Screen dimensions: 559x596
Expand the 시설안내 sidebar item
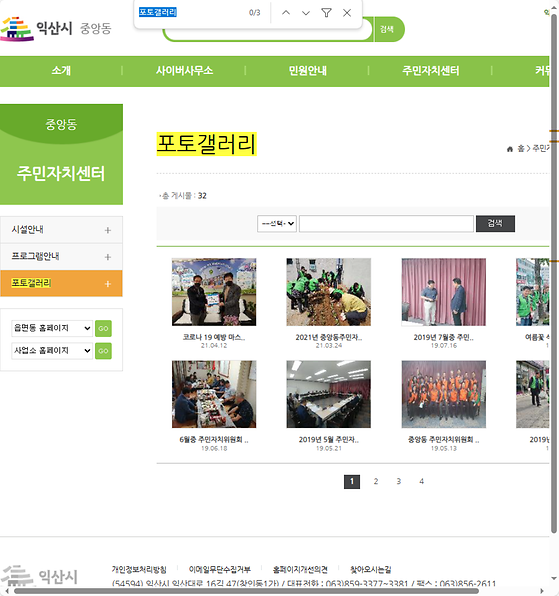click(108, 230)
